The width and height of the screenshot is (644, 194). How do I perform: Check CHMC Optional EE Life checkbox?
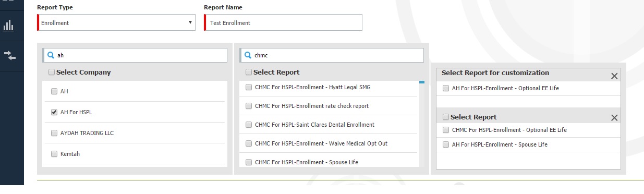446,130
